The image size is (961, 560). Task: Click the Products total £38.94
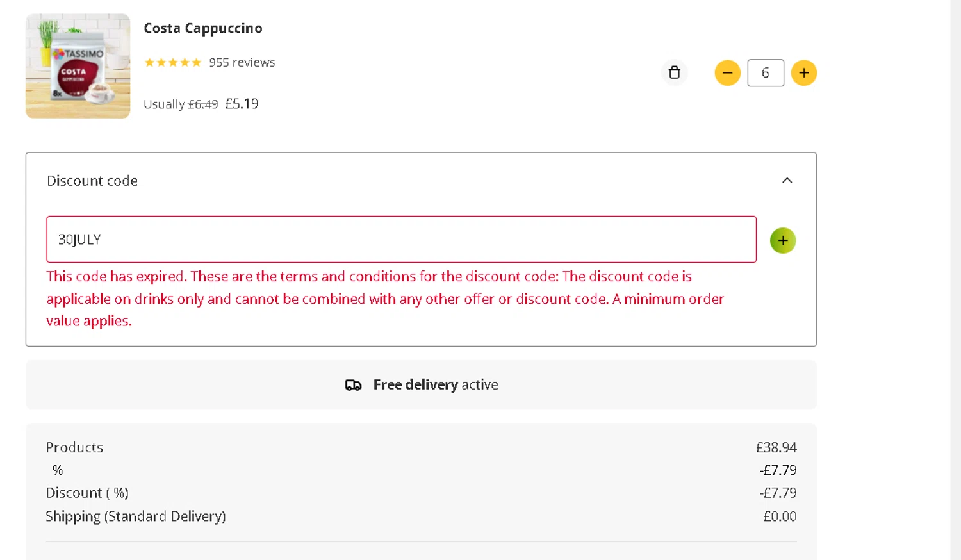776,447
